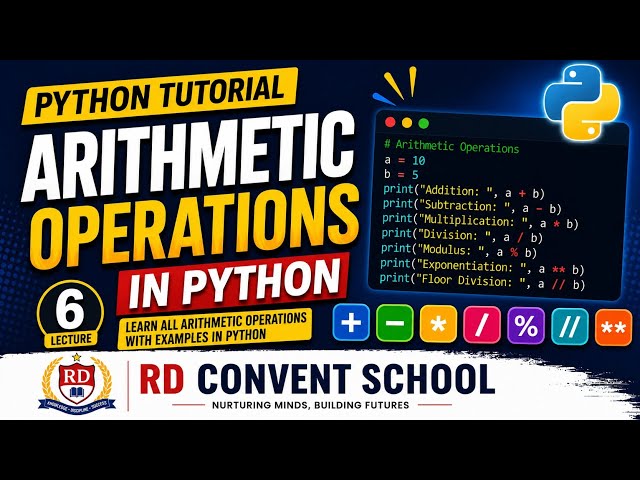Click the PYTHON TUTORIAL yellow banner
640x480 pixels.
click(x=160, y=96)
